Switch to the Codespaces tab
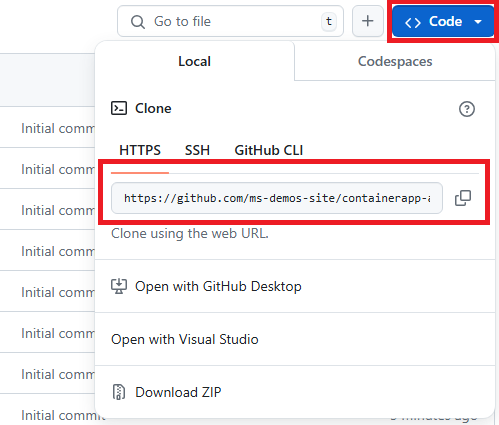 tap(395, 61)
